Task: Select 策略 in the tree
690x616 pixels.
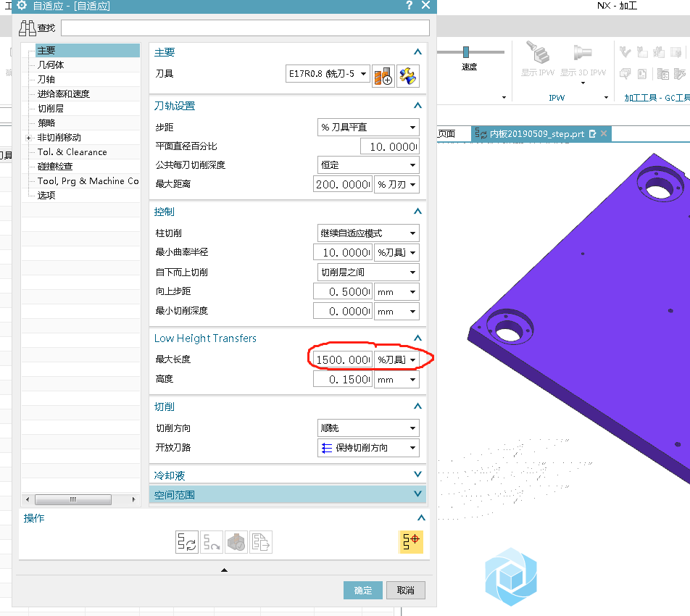Action: click(46, 122)
